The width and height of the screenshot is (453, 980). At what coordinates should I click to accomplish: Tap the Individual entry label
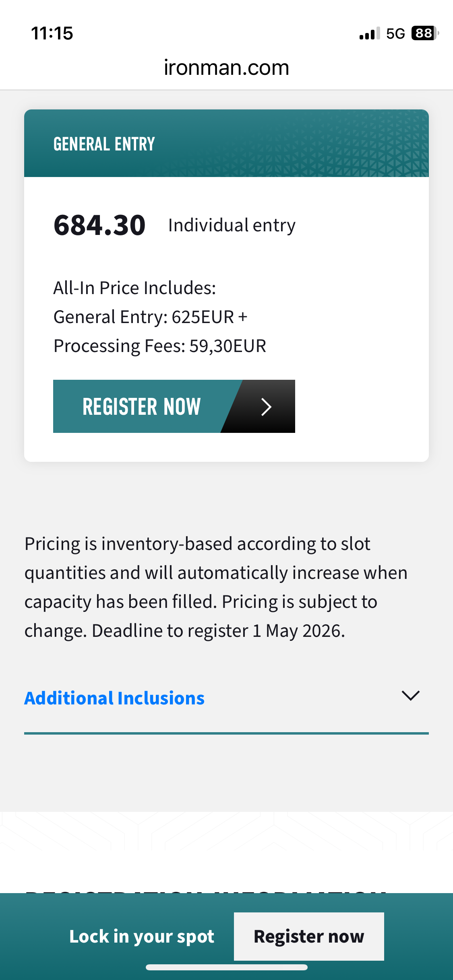[232, 225]
